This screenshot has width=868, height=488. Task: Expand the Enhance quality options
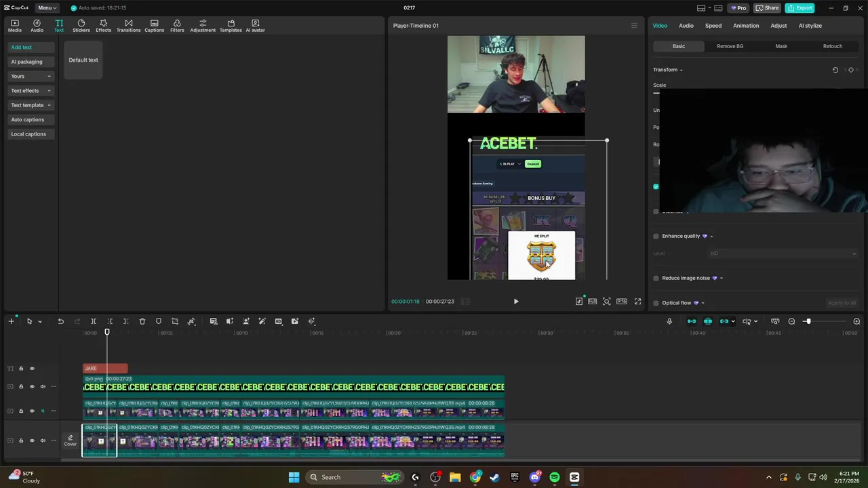click(x=711, y=236)
